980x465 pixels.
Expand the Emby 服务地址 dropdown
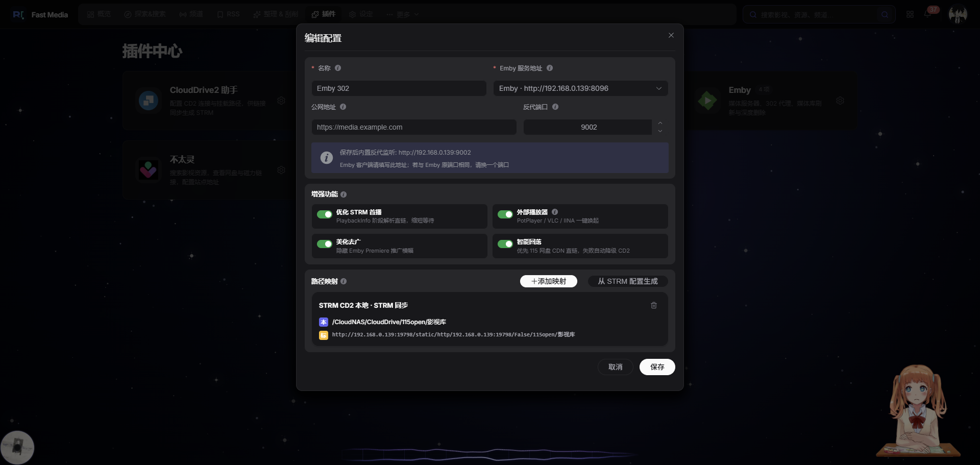(580, 88)
